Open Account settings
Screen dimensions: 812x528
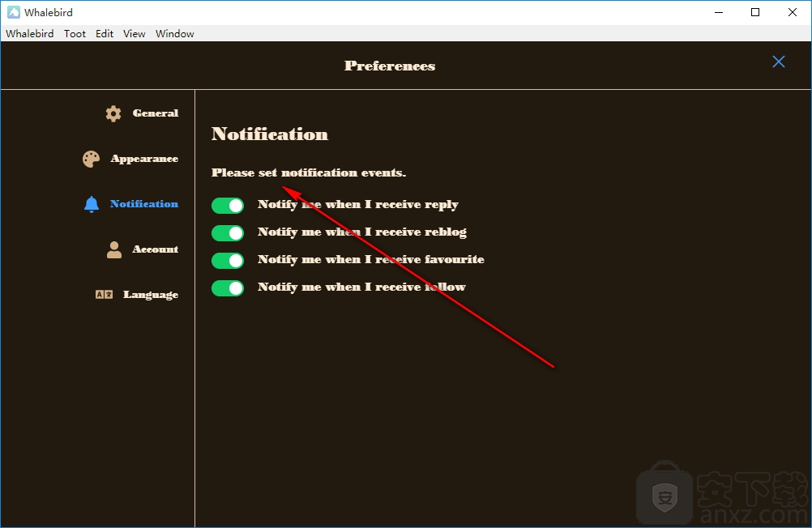click(156, 249)
